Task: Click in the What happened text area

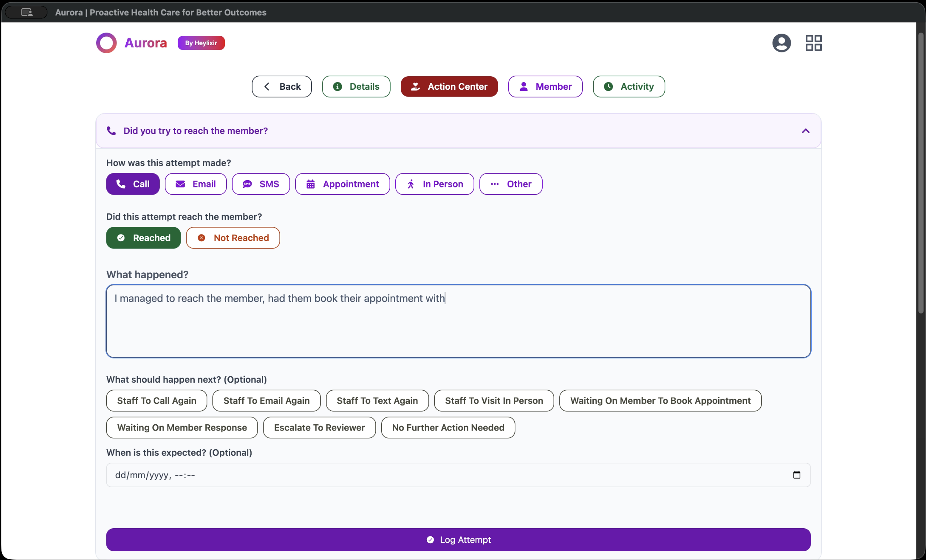Action: pyautogui.click(x=458, y=321)
